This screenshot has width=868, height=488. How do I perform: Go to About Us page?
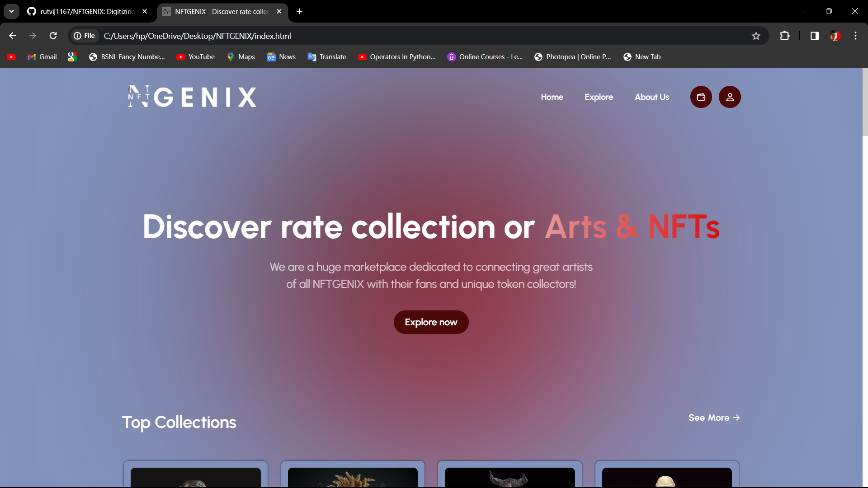point(651,97)
